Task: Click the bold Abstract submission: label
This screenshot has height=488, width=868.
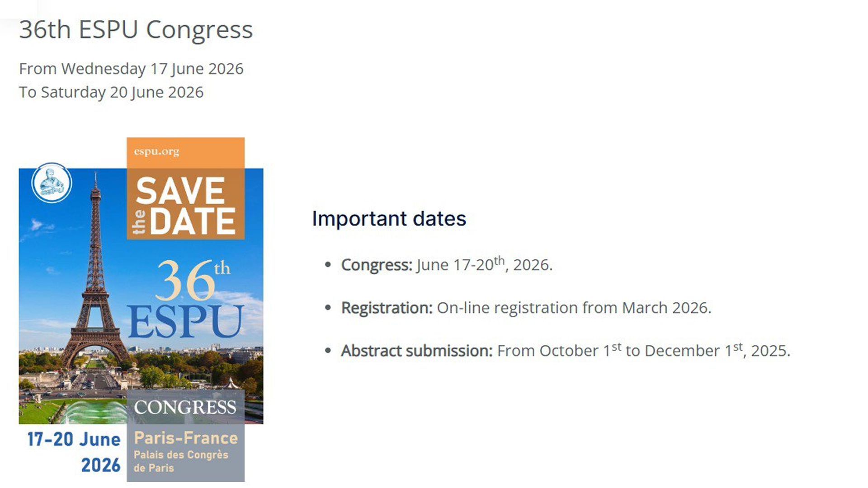Action: pyautogui.click(x=416, y=351)
